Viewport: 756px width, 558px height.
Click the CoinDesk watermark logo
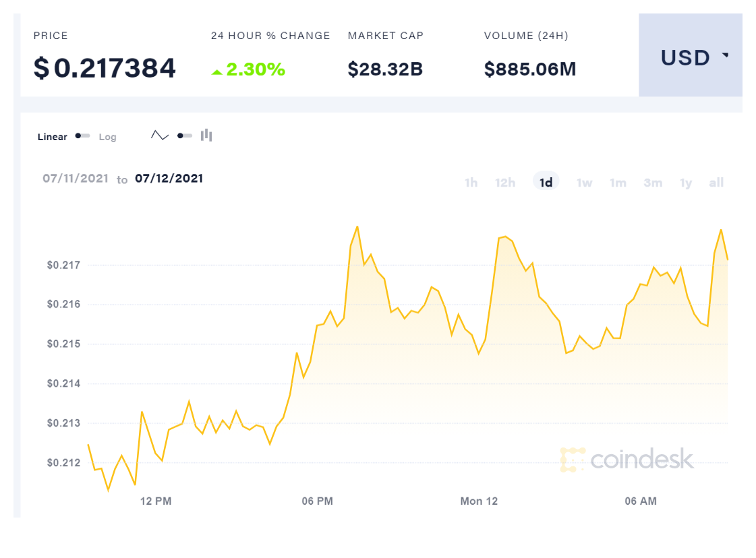click(627, 459)
